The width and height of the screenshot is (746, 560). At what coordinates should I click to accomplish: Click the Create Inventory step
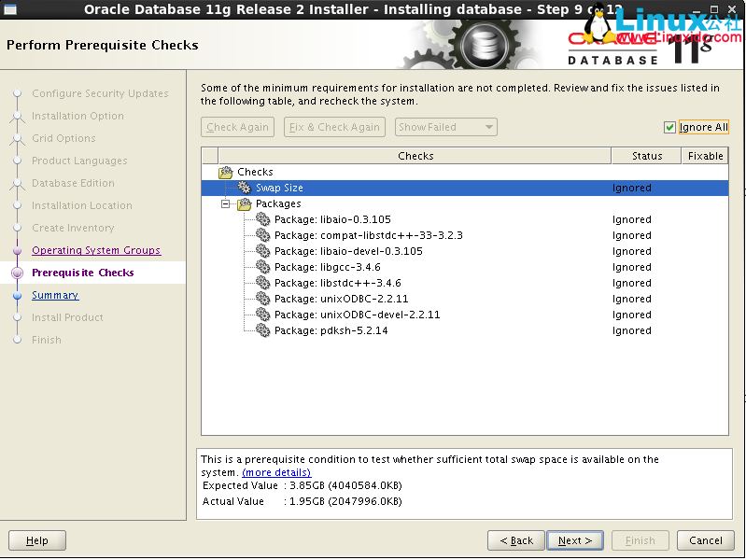(x=73, y=228)
